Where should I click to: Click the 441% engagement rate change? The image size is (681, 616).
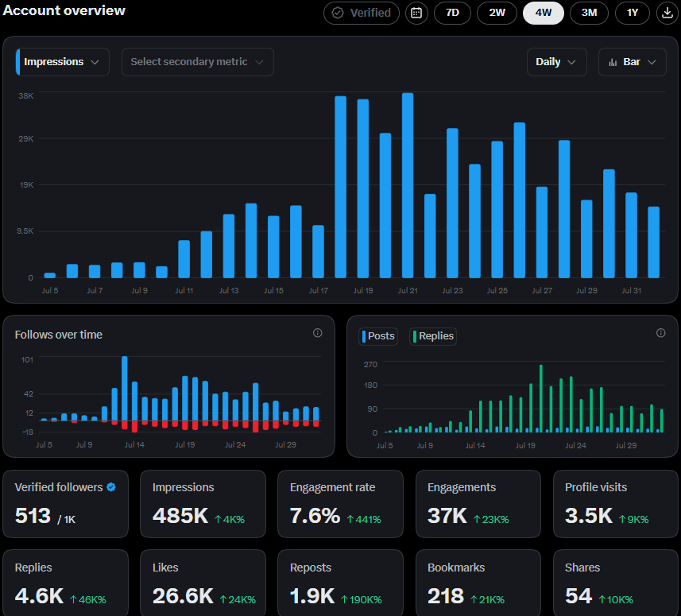[364, 519]
